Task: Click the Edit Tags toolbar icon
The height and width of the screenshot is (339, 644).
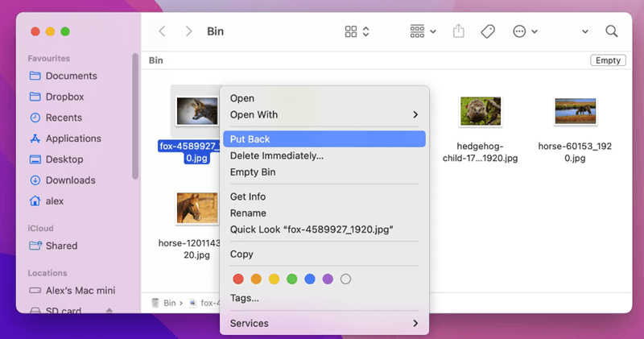Action: coord(488,31)
